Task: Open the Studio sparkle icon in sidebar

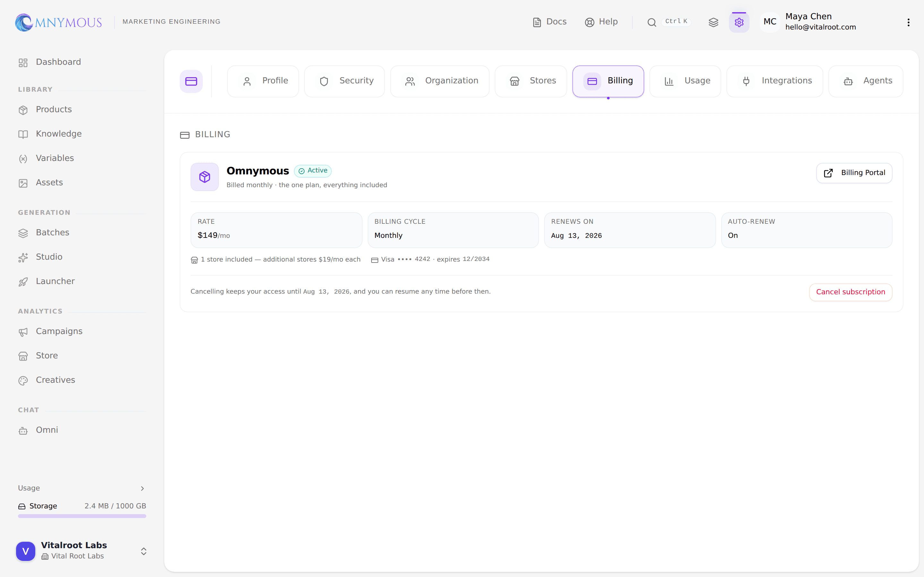Action: pyautogui.click(x=23, y=258)
